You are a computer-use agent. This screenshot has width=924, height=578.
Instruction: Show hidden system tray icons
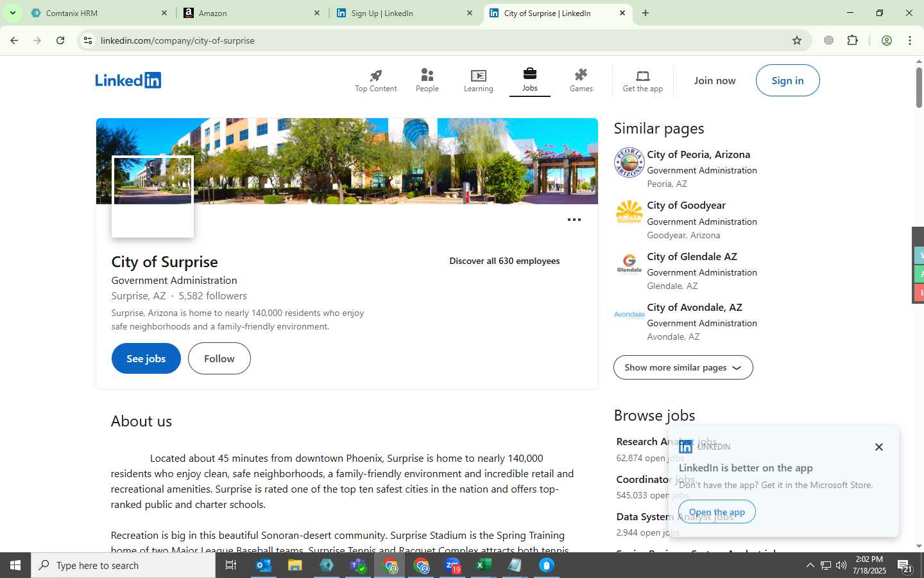(x=810, y=565)
